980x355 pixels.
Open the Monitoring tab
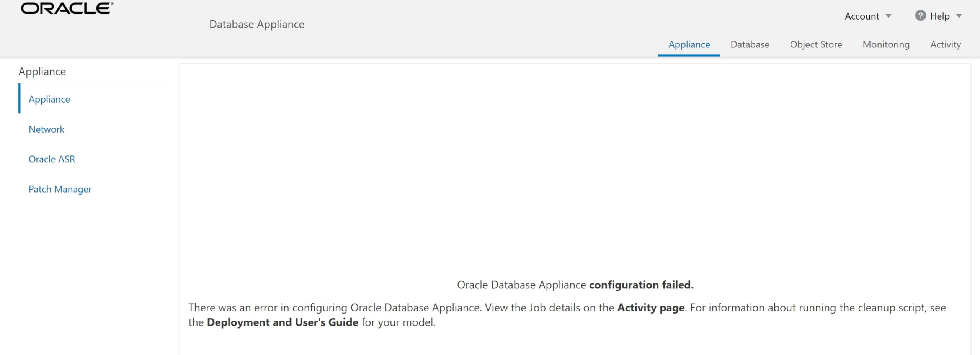click(886, 44)
